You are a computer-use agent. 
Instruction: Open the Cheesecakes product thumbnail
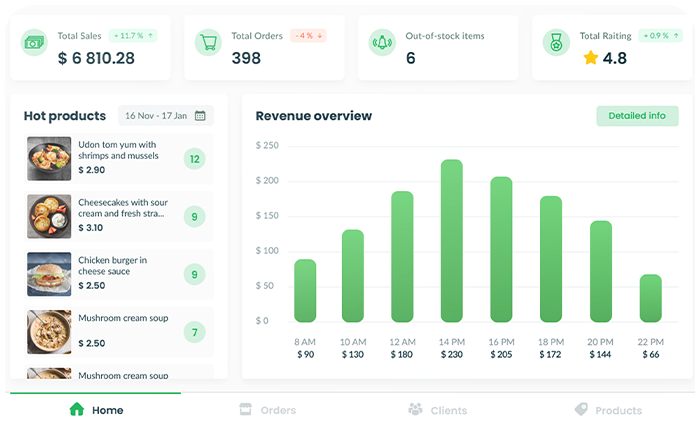(x=49, y=215)
